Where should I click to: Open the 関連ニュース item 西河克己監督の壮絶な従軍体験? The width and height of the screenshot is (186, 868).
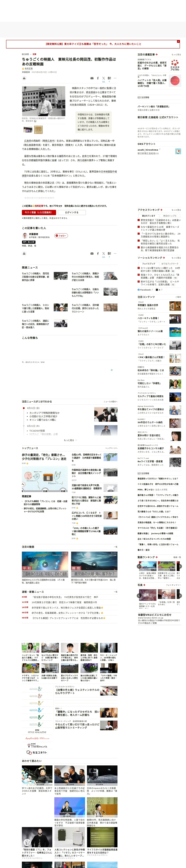35,277
